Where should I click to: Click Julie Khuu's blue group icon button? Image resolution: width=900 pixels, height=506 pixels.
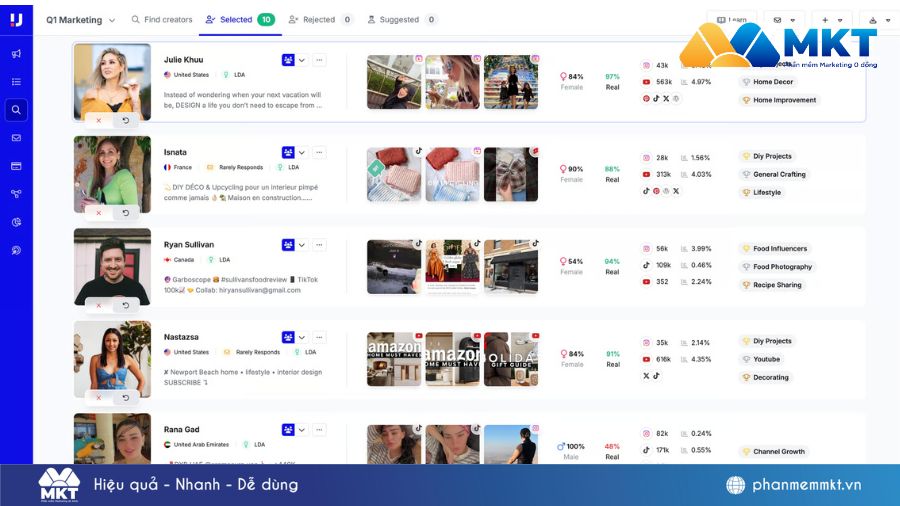point(288,60)
